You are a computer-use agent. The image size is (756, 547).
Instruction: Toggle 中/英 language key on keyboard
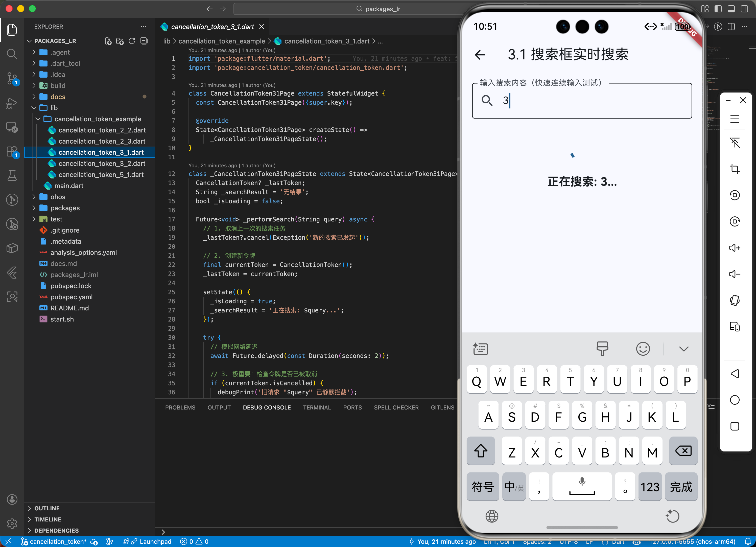[x=514, y=487]
